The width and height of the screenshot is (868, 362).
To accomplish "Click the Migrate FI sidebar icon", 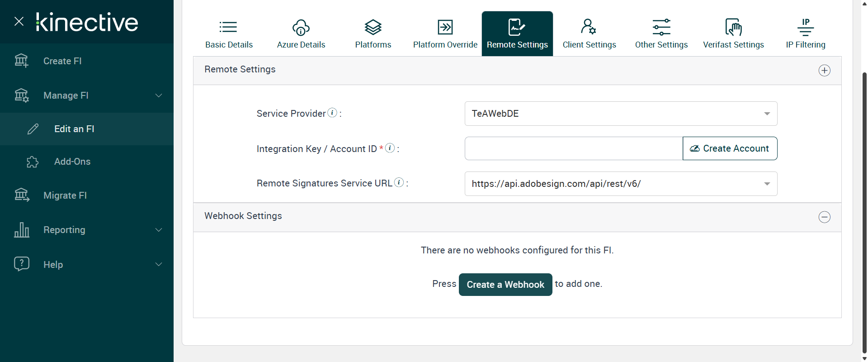I will (21, 195).
